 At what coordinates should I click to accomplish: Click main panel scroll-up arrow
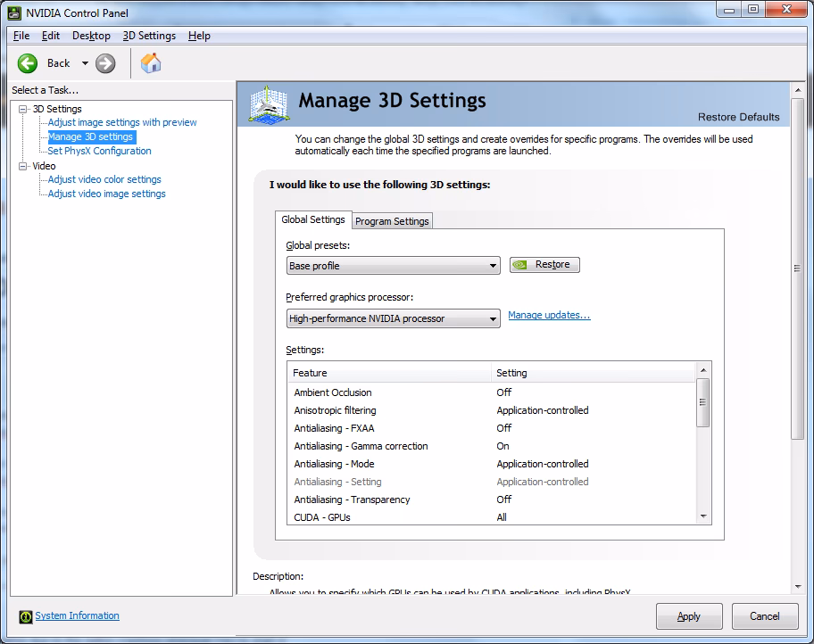tap(798, 90)
